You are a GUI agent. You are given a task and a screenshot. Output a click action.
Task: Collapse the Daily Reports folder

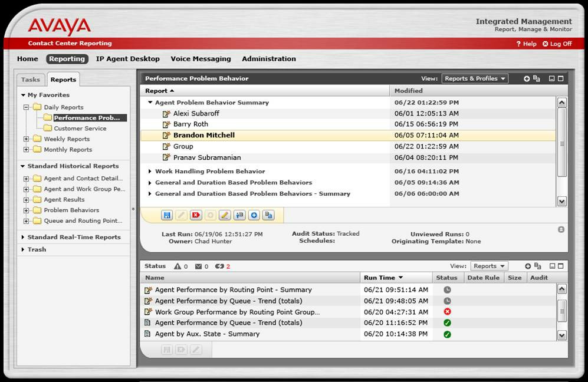coord(27,107)
